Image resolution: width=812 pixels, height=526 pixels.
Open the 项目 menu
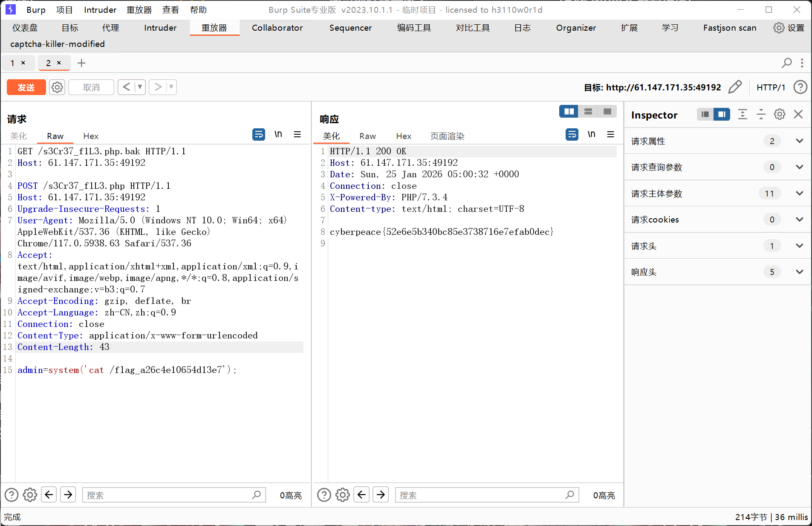64,10
